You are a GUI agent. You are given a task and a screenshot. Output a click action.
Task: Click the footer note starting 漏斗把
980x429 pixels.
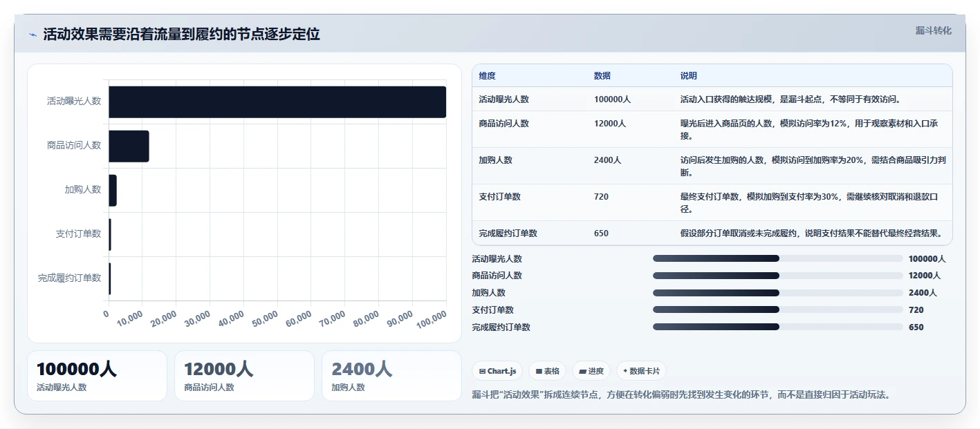[x=681, y=395]
